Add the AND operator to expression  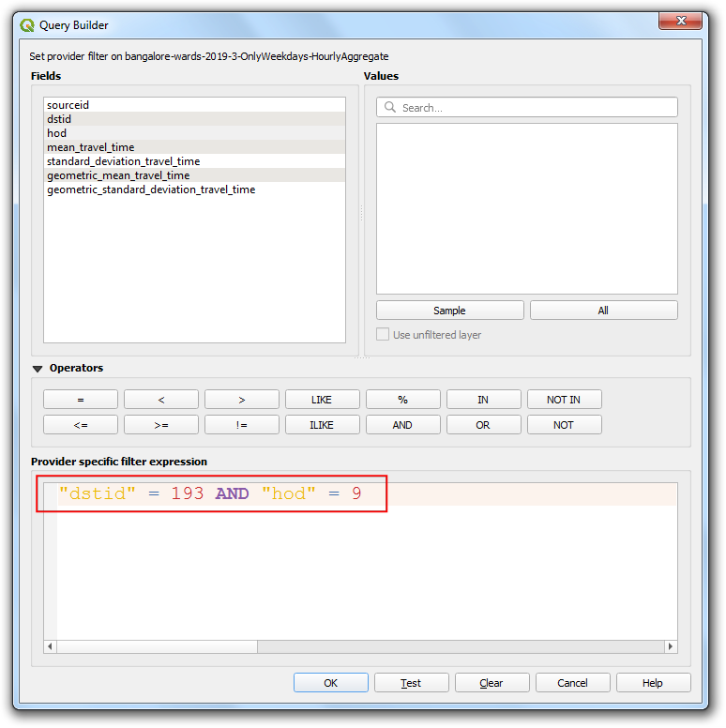point(402,425)
